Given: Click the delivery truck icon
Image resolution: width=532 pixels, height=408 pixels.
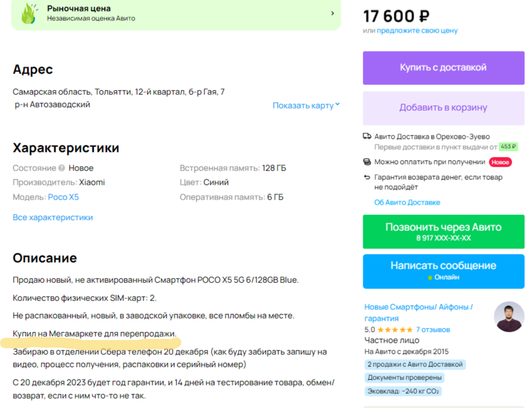Looking at the screenshot, I should [x=367, y=136].
